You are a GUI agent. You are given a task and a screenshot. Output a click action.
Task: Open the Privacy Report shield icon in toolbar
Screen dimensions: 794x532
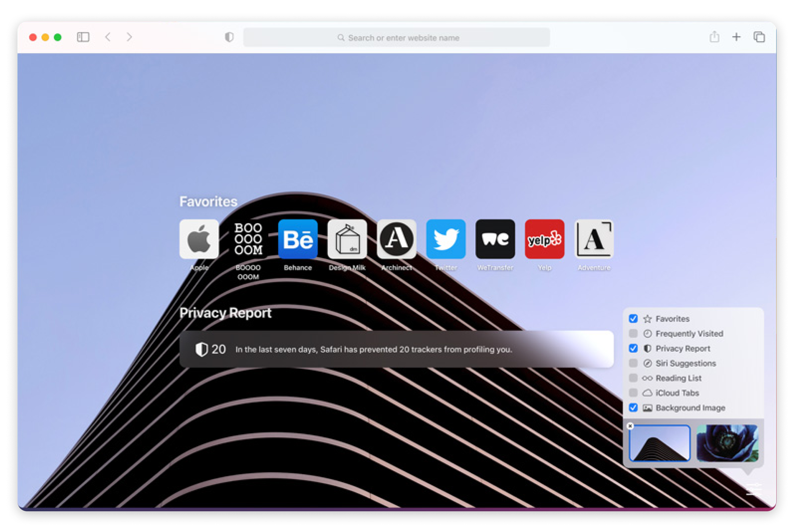(x=229, y=37)
